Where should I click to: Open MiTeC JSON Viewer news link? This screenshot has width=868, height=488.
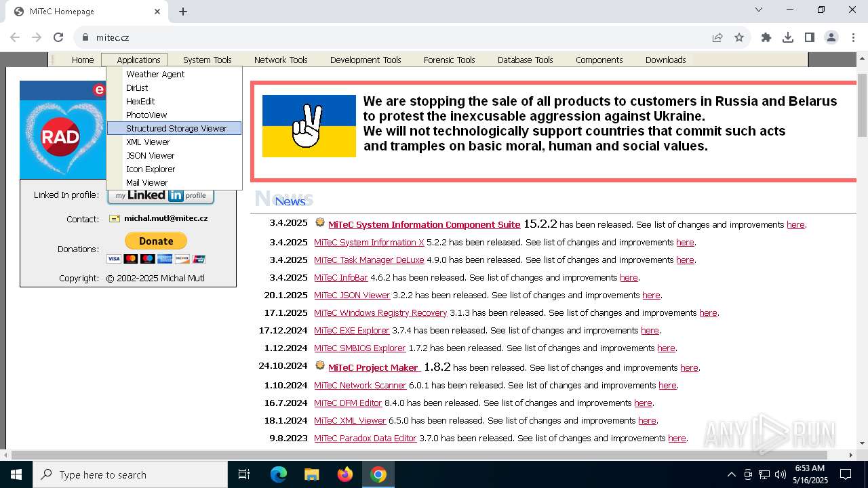click(x=352, y=295)
